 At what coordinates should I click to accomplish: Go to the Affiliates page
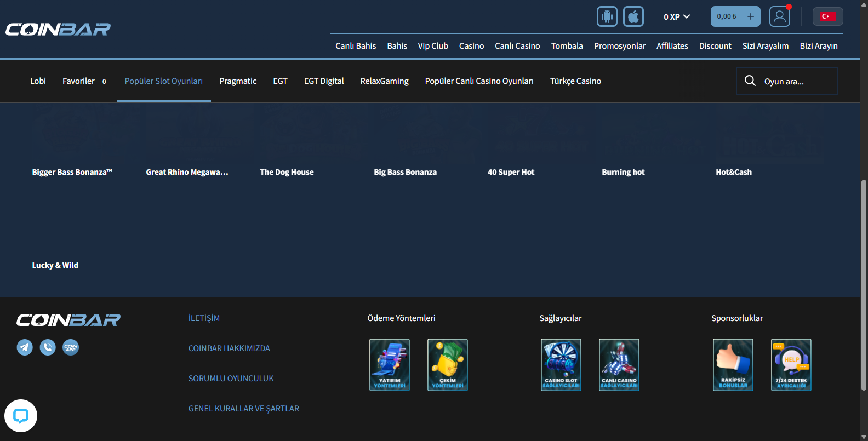click(x=672, y=46)
